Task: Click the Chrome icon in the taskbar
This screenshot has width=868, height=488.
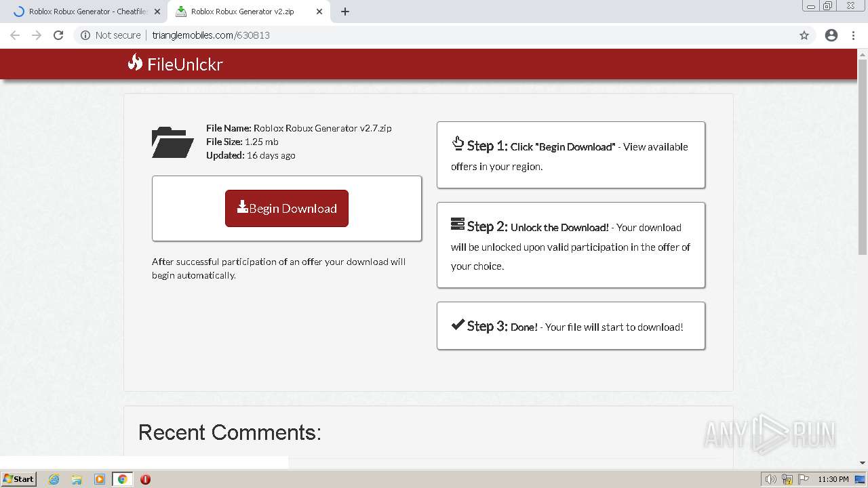Action: (123, 479)
